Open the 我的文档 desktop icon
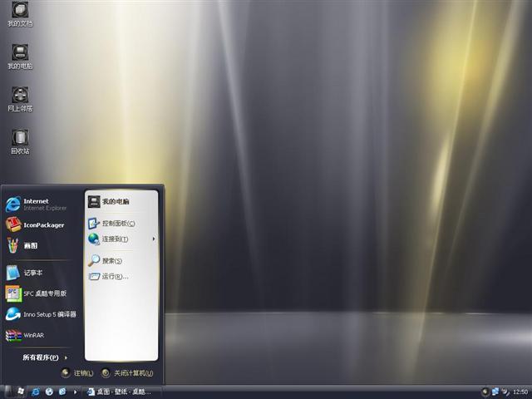This screenshot has height=399, width=532. [20, 14]
